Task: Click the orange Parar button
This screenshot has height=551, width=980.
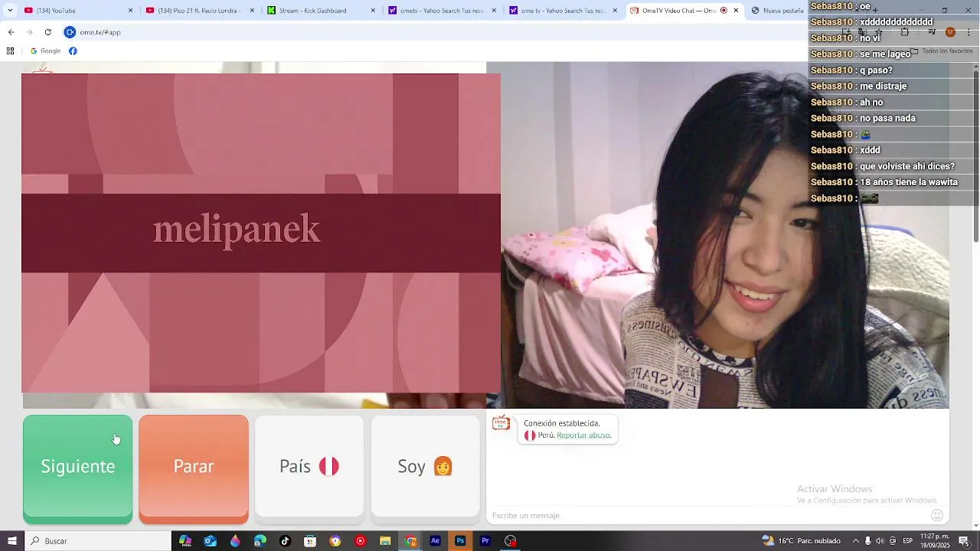Action: click(194, 469)
